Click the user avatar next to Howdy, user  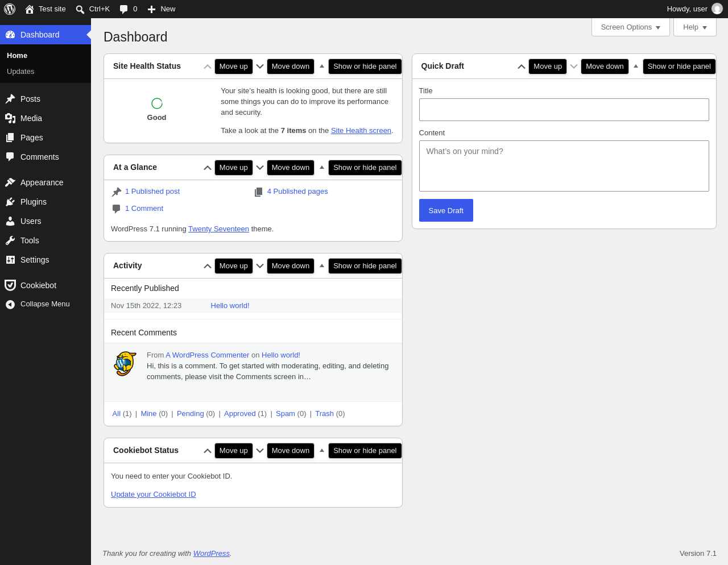(x=717, y=9)
